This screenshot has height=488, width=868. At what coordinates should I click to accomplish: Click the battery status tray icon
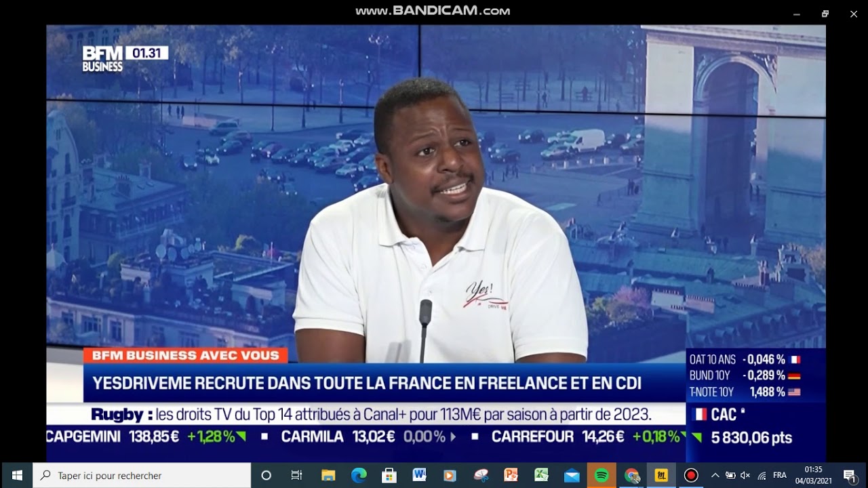coord(730,475)
